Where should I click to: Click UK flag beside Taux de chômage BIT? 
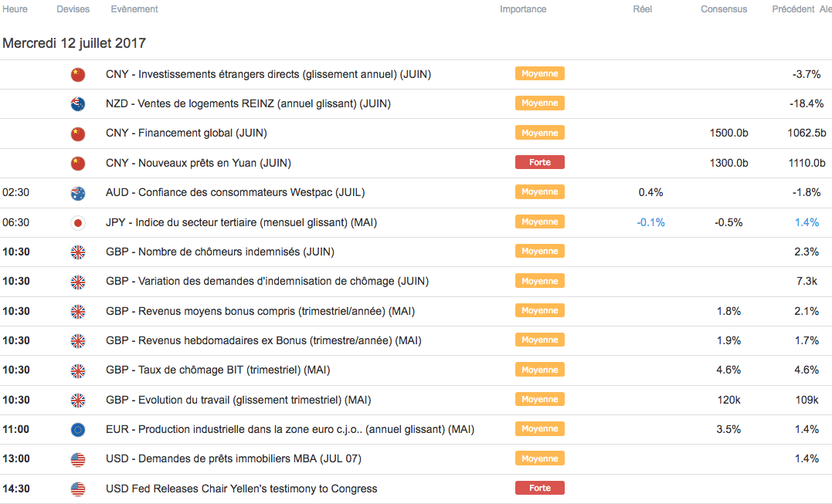pyautogui.click(x=77, y=370)
